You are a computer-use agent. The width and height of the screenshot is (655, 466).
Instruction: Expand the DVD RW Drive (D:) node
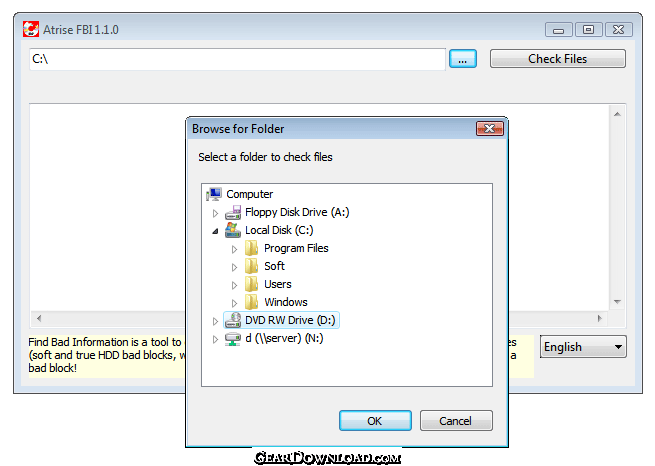[x=215, y=321]
